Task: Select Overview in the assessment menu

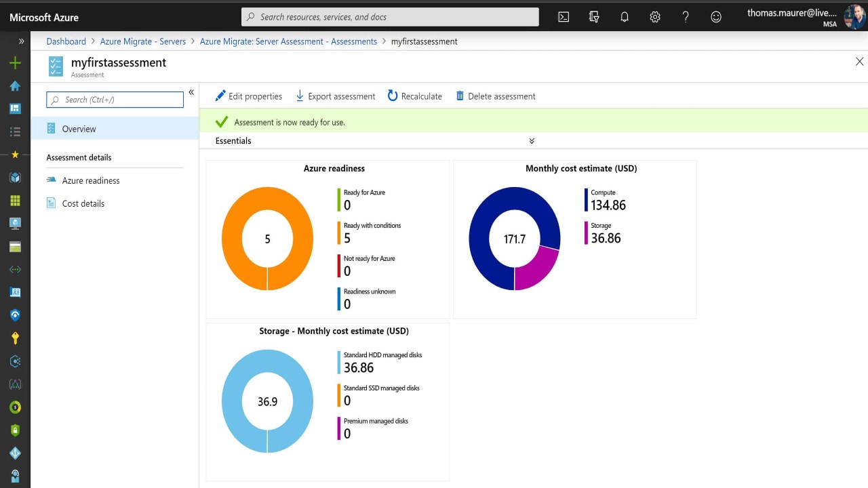Action: pyautogui.click(x=115, y=129)
